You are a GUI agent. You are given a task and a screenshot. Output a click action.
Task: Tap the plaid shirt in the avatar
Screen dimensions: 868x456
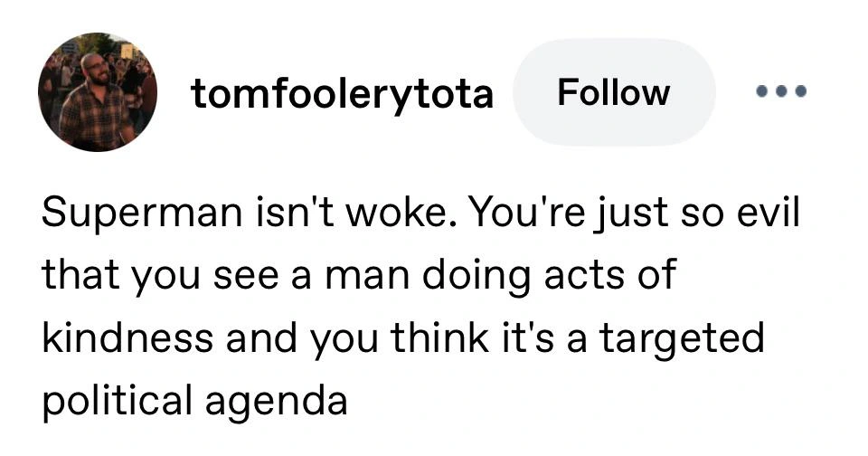93,119
